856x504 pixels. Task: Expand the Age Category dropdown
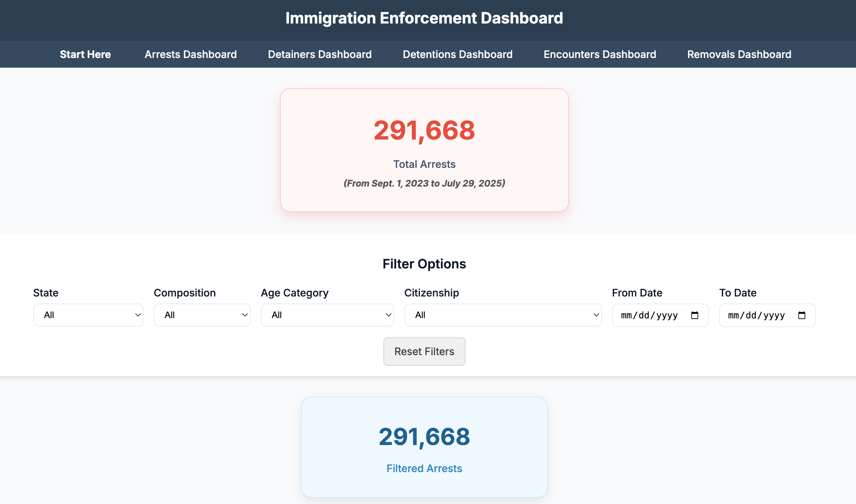[x=327, y=315]
